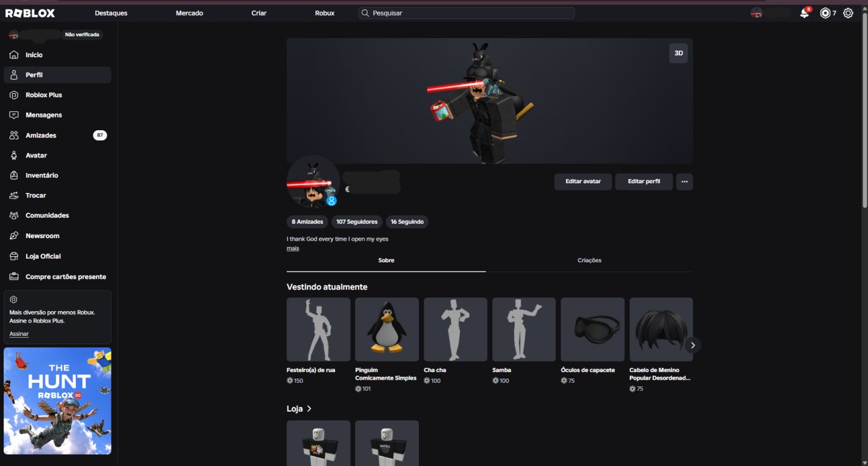Open the settings gear icon
Viewport: 868px width, 466px height.
coord(848,13)
